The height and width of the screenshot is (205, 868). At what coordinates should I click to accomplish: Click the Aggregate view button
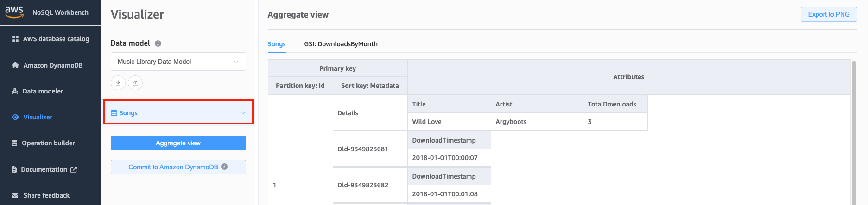tap(178, 143)
